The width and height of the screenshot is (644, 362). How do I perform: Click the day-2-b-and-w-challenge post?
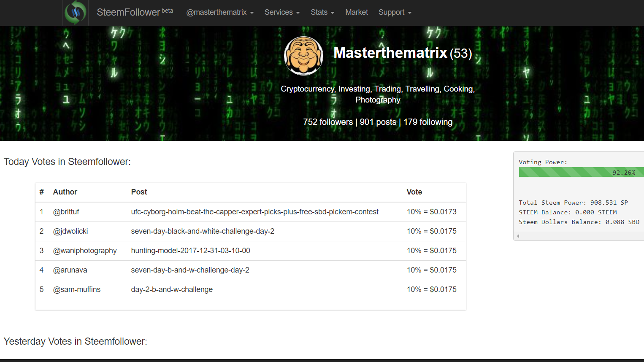(172, 289)
